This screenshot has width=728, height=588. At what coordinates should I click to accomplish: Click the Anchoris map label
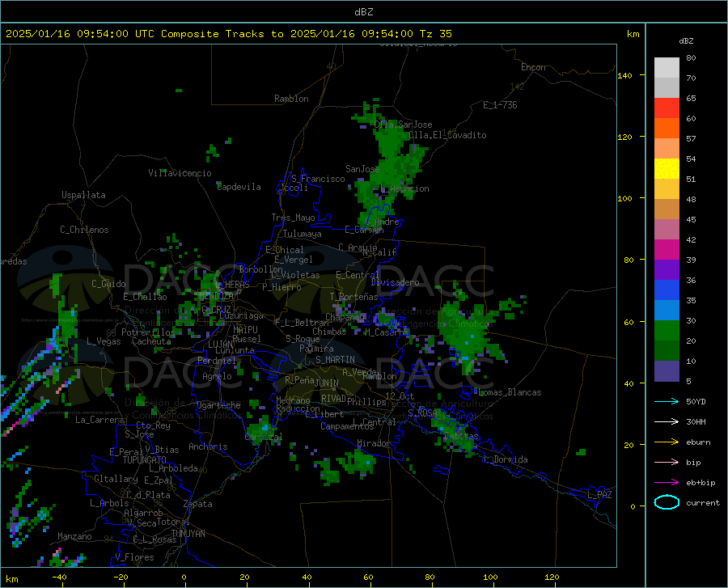208,446
